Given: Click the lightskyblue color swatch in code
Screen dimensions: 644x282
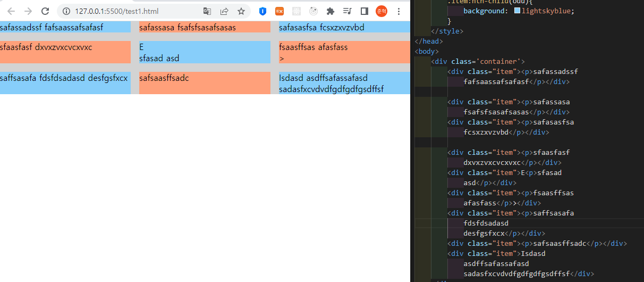Looking at the screenshot, I should 517,11.
